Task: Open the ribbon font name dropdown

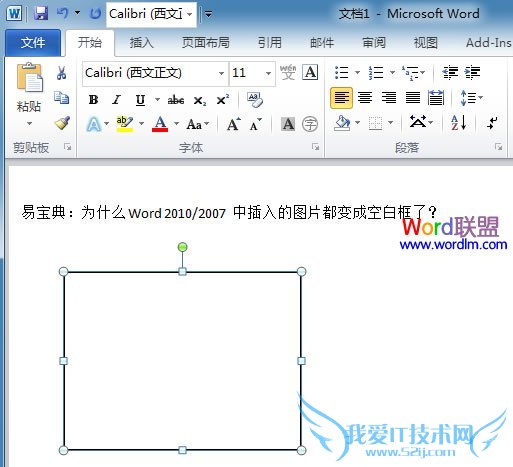Action: pyautogui.click(x=221, y=73)
